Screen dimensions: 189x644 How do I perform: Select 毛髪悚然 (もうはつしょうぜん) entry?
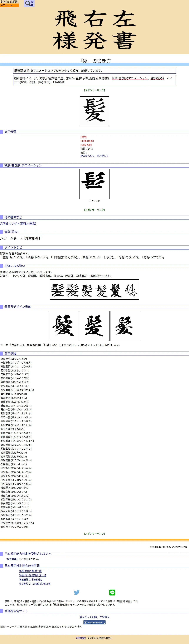click(x=17, y=523)
